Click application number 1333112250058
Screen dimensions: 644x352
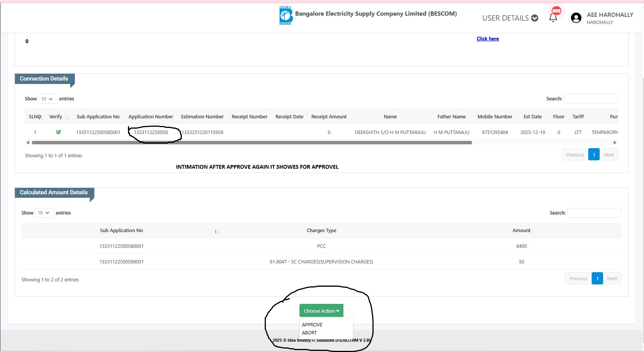click(x=151, y=132)
